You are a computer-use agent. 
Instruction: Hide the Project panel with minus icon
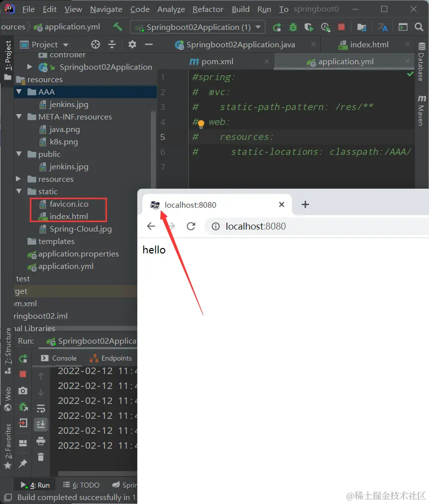(x=149, y=44)
